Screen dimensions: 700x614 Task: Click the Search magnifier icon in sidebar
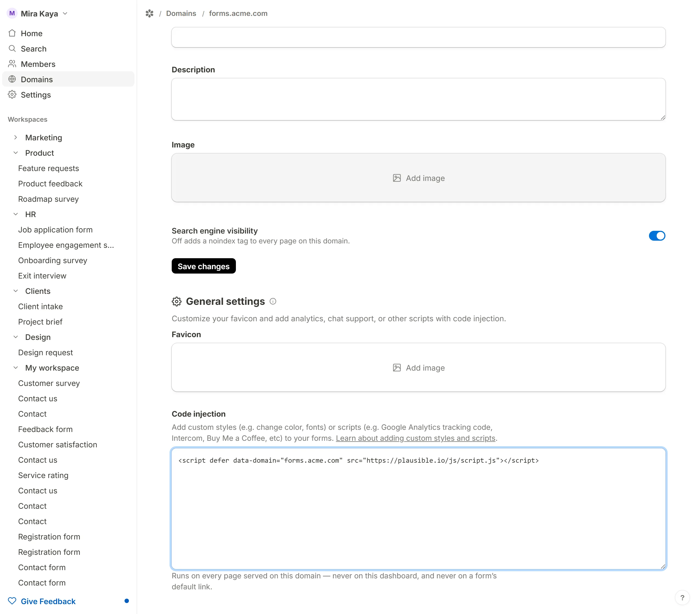click(12, 49)
